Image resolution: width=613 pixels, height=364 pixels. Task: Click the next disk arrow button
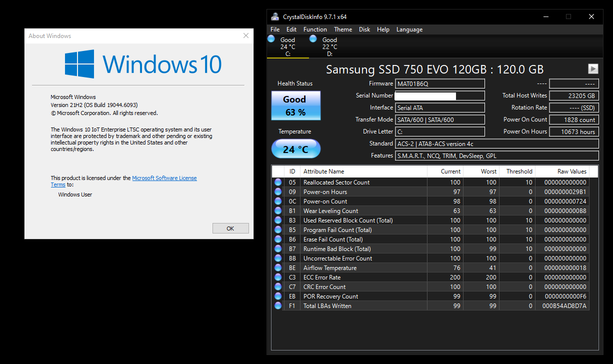coord(593,69)
